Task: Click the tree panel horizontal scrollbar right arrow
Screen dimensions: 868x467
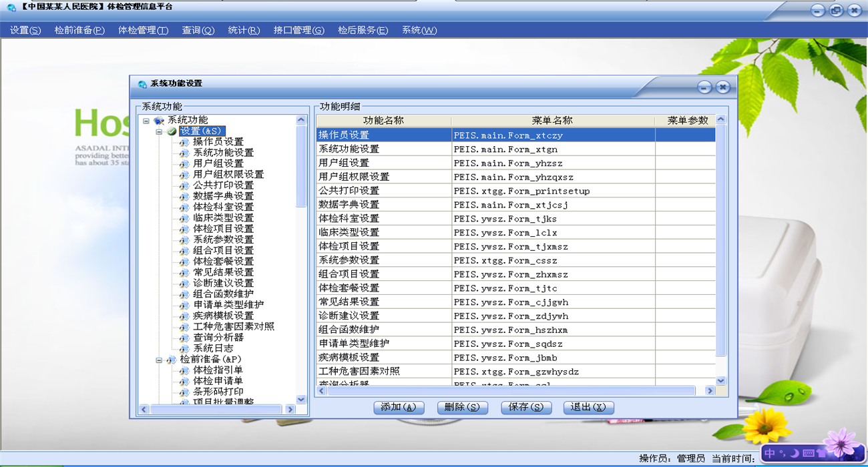Action: (x=290, y=410)
